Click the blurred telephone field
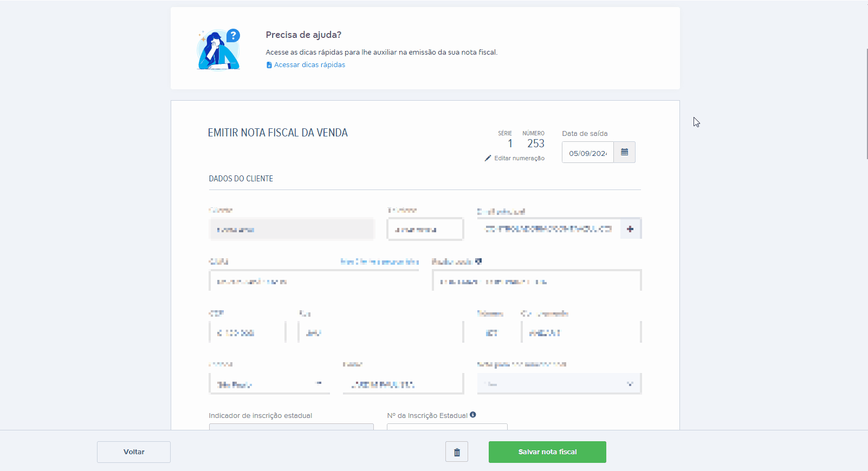868x471 pixels. [425, 229]
